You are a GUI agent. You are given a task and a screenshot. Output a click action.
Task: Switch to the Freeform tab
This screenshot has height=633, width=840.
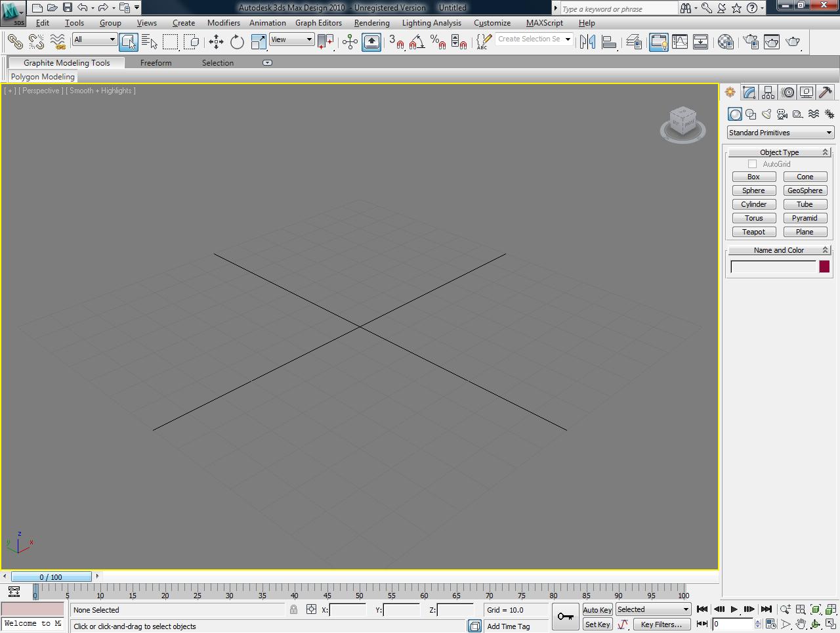click(156, 63)
